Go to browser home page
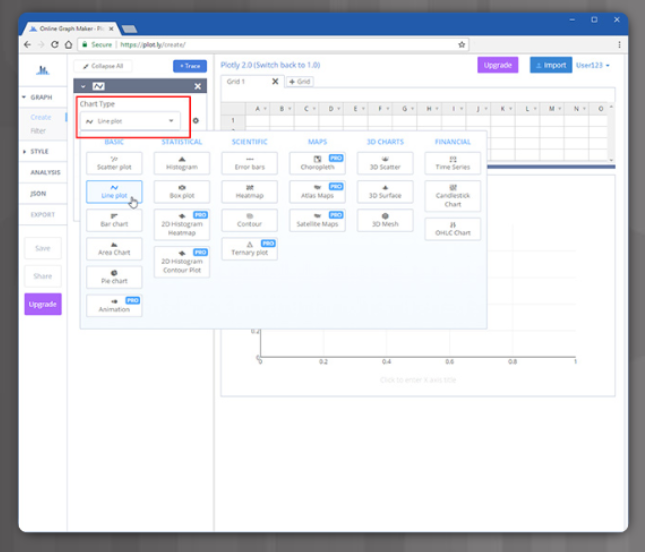The image size is (645, 552). pos(68,44)
